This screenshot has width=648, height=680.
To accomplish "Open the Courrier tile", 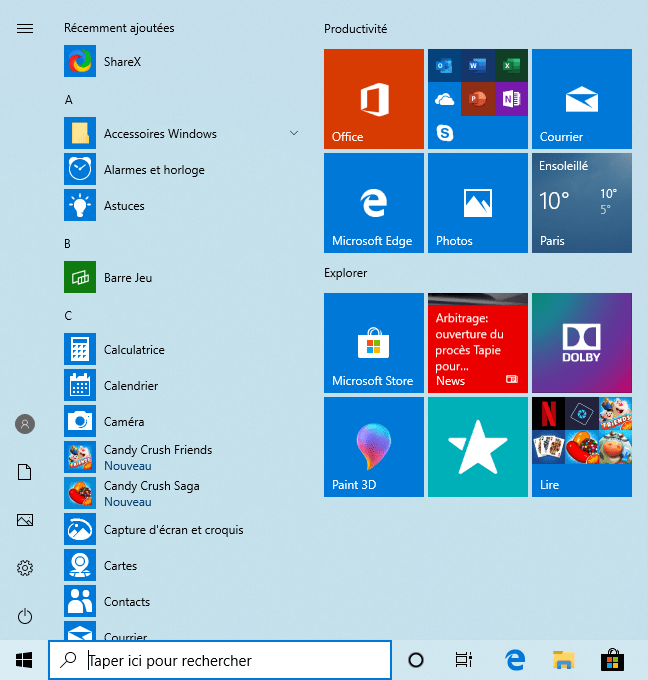I will (582, 99).
